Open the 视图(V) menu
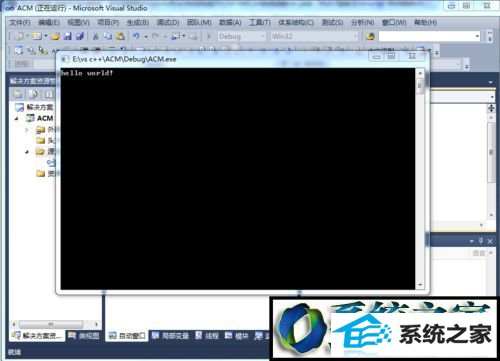500x361 pixels. tap(79, 23)
